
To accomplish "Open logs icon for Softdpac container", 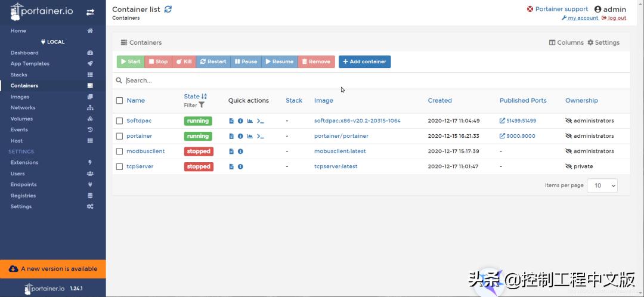I will click(x=231, y=121).
